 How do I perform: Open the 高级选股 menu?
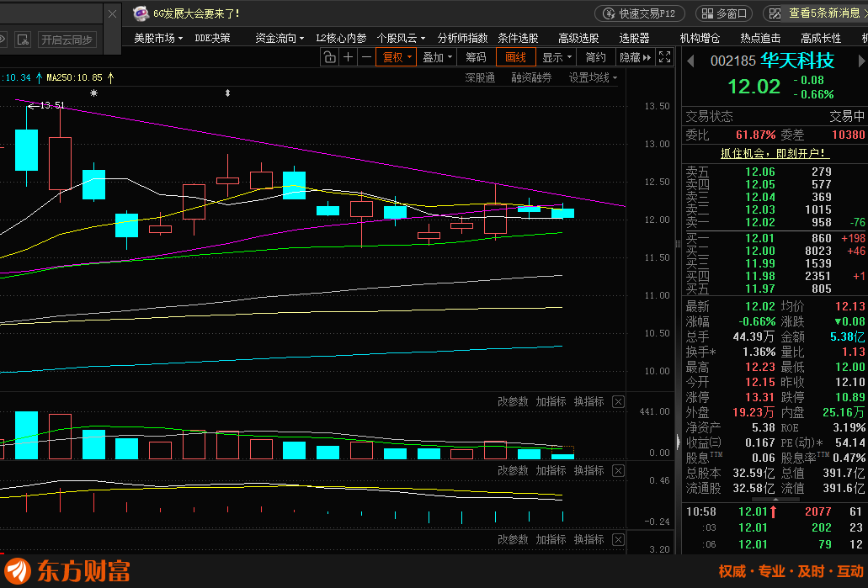point(578,38)
